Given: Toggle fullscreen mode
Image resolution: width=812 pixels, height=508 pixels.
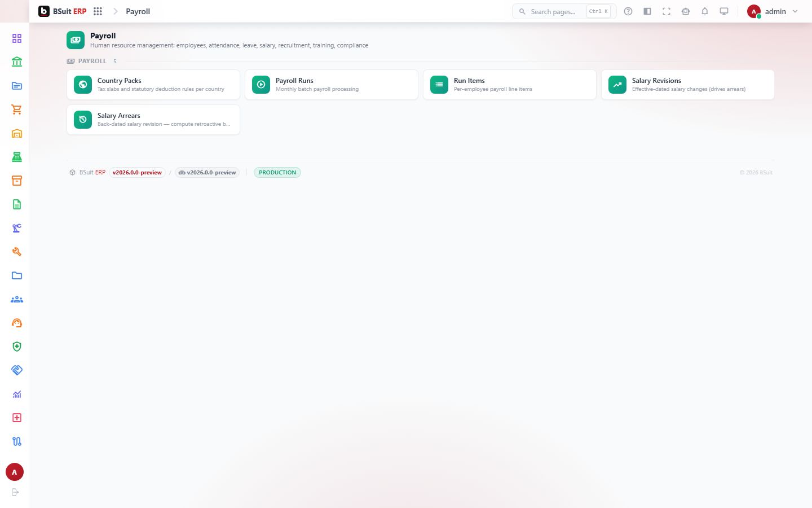Looking at the screenshot, I should (667, 11).
